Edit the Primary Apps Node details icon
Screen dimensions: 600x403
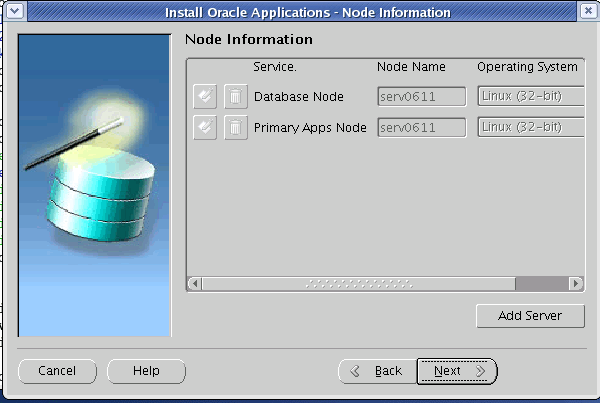click(205, 127)
